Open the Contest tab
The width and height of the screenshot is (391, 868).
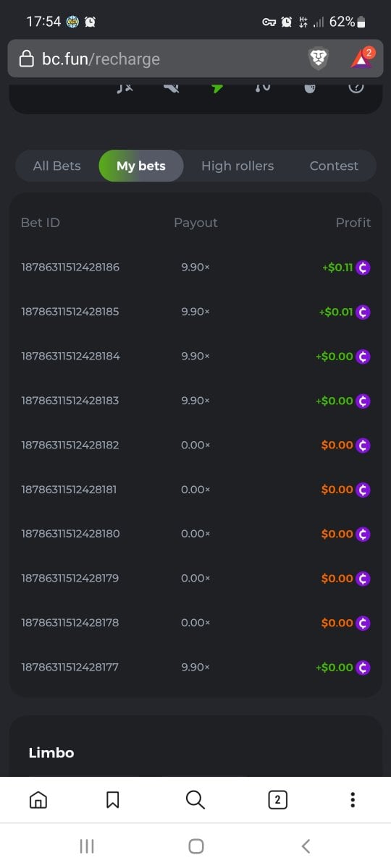click(x=334, y=166)
